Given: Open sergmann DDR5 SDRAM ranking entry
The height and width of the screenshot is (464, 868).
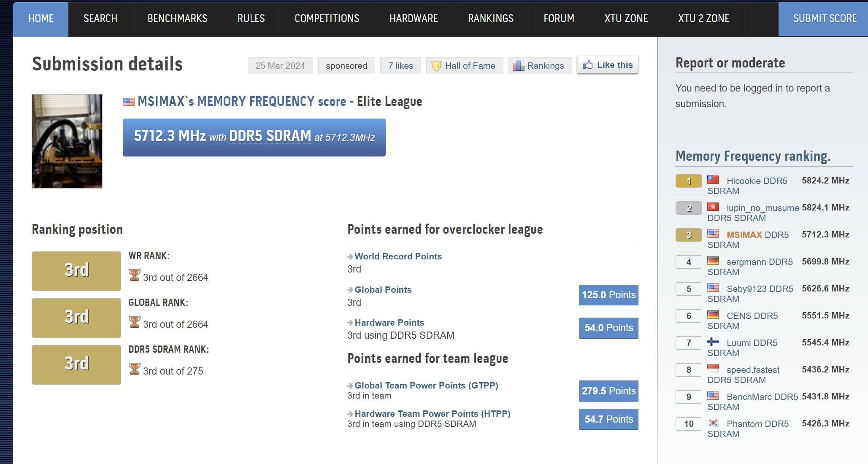Looking at the screenshot, I should (750, 267).
